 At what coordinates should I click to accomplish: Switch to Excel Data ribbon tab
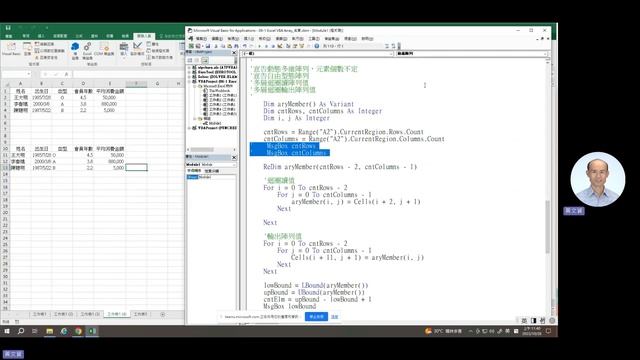point(94,36)
